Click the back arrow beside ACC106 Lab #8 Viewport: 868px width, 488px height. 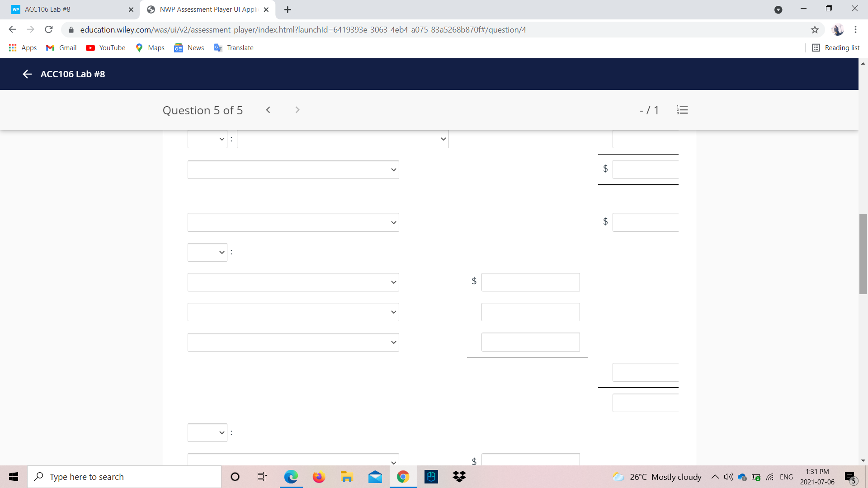pyautogui.click(x=27, y=74)
